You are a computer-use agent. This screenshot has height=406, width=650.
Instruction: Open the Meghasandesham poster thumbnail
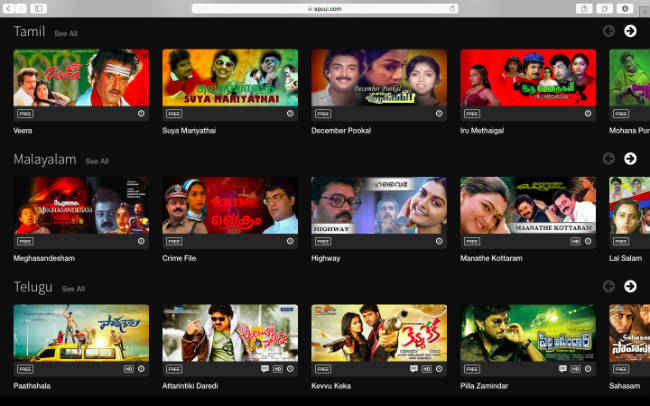click(81, 206)
